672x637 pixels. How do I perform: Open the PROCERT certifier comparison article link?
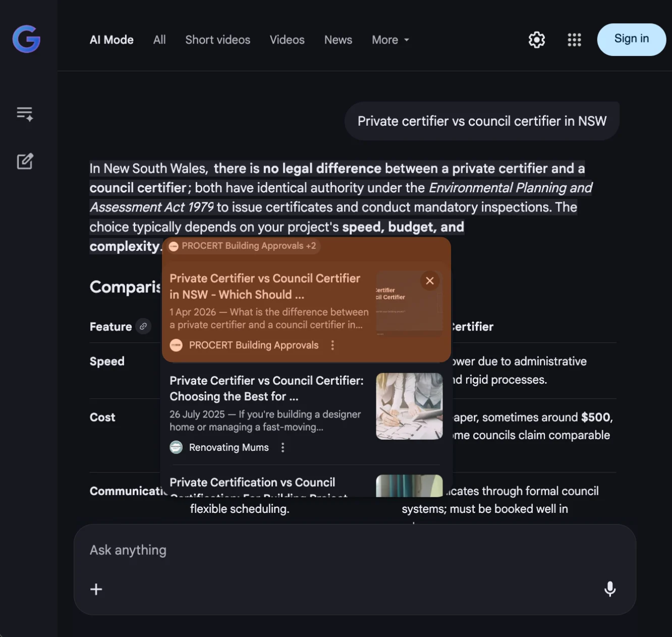click(265, 286)
